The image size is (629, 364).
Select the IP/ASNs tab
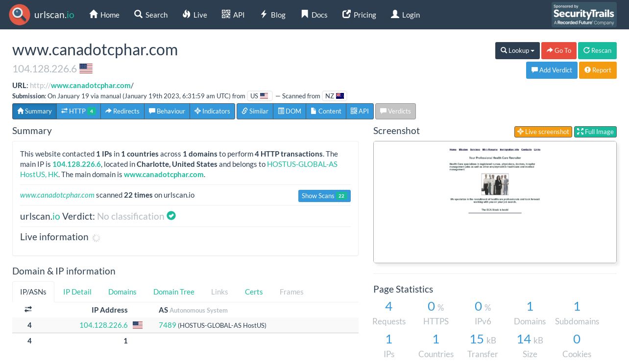tap(33, 292)
